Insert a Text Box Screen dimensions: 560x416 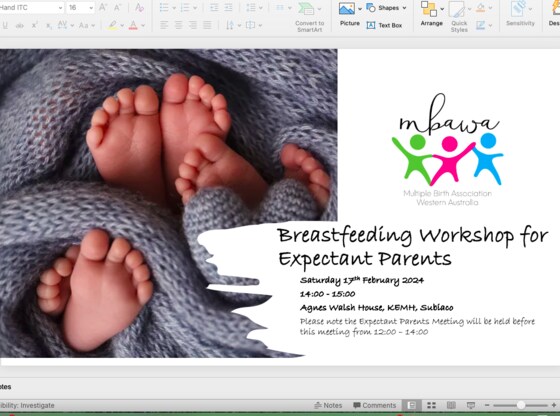[384, 25]
